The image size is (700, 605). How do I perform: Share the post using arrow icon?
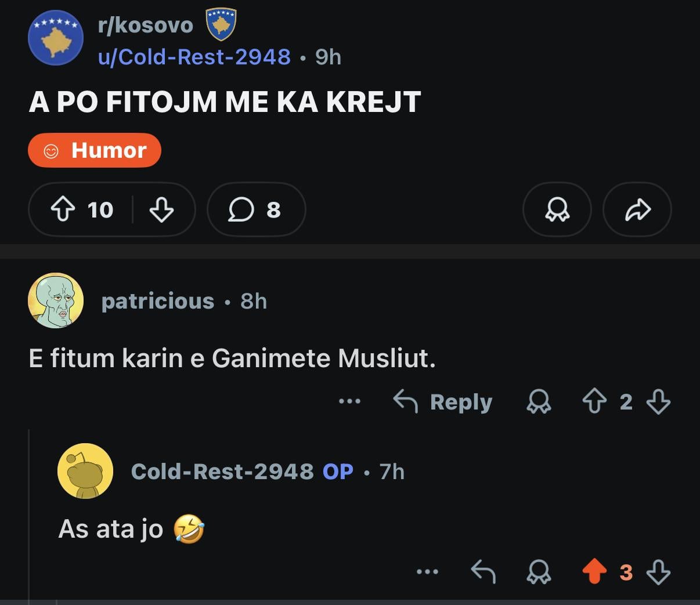pos(637,209)
